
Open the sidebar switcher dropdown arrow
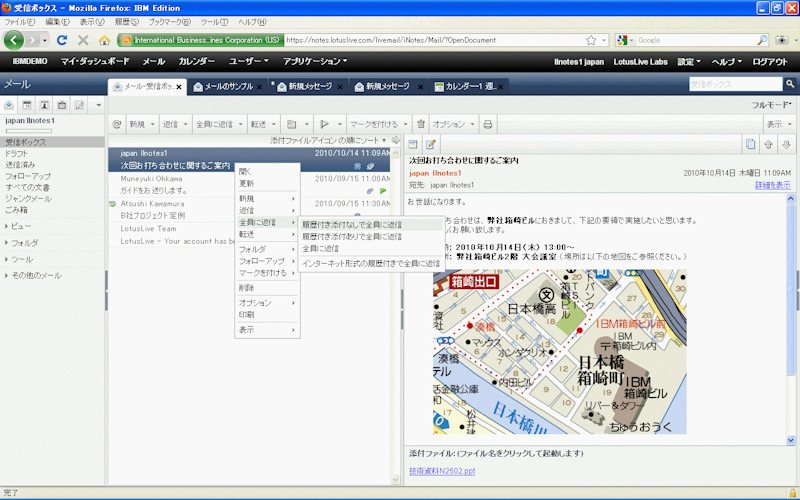coord(98,105)
